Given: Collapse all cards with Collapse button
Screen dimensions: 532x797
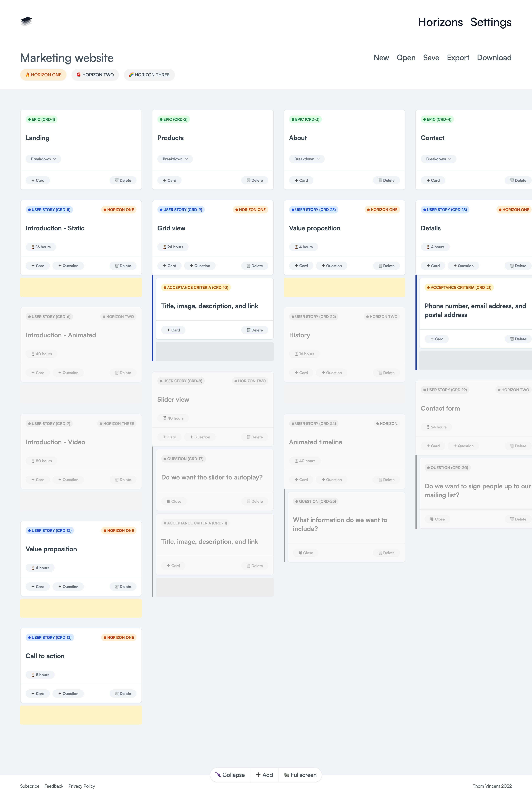Looking at the screenshot, I should (x=230, y=775).
